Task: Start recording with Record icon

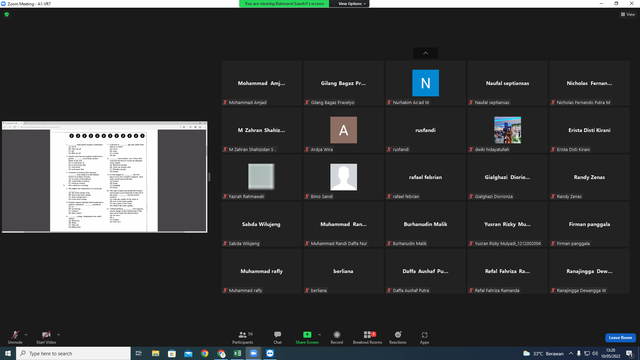Action: coord(337,335)
